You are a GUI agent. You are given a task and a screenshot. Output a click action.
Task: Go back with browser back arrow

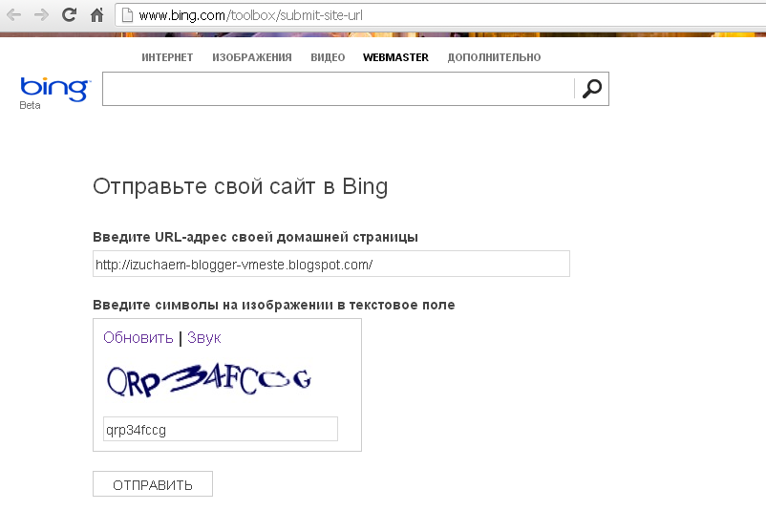[13, 15]
